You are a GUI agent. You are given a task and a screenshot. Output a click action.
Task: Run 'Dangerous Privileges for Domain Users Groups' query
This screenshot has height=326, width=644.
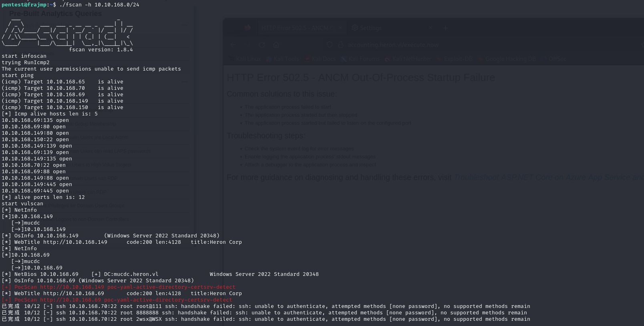(86, 206)
